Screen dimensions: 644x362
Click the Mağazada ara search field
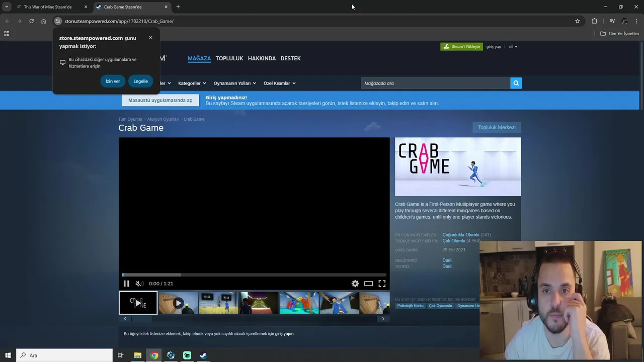[x=435, y=83]
